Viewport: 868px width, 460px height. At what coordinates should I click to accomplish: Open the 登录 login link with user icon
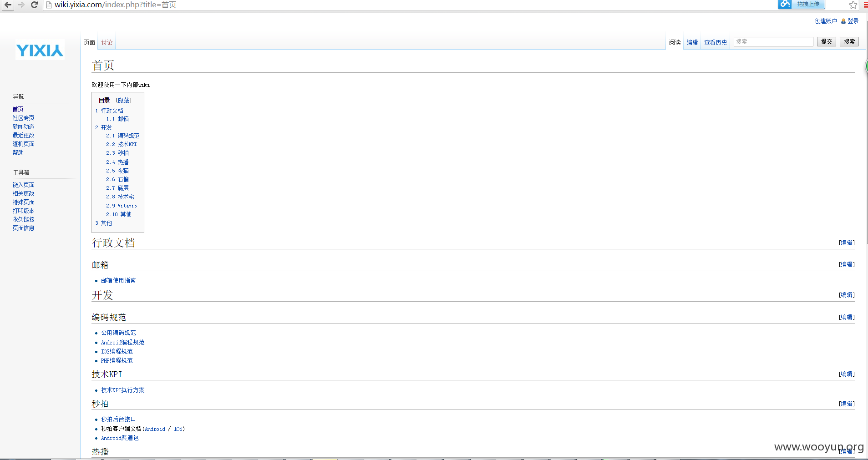[x=850, y=21]
